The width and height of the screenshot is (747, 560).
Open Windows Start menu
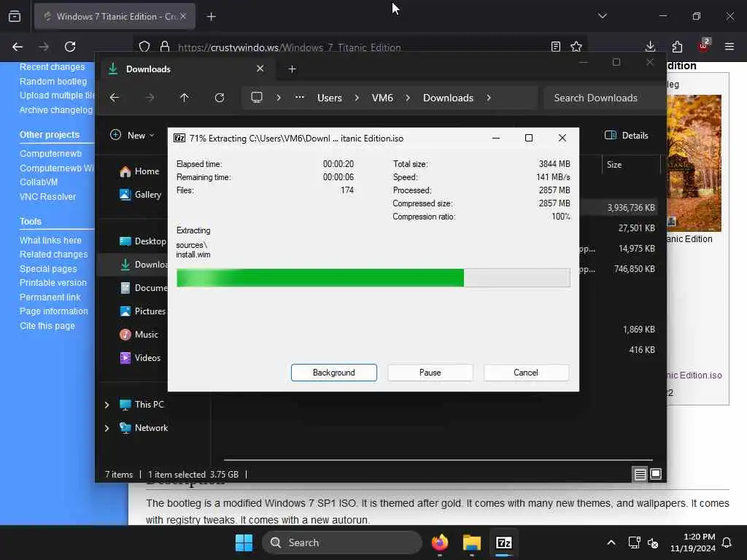click(x=244, y=542)
